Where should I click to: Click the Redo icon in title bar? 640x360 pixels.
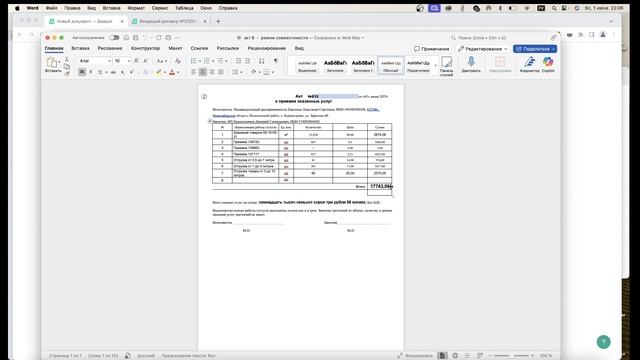pyautogui.click(x=159, y=38)
